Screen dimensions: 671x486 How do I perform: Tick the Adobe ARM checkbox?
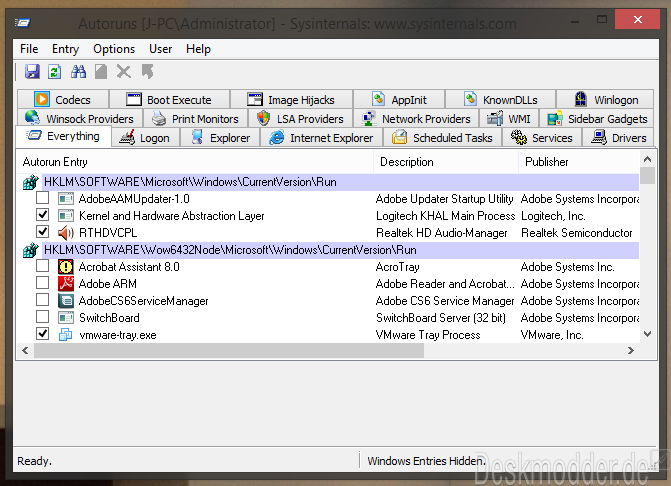[x=42, y=282]
